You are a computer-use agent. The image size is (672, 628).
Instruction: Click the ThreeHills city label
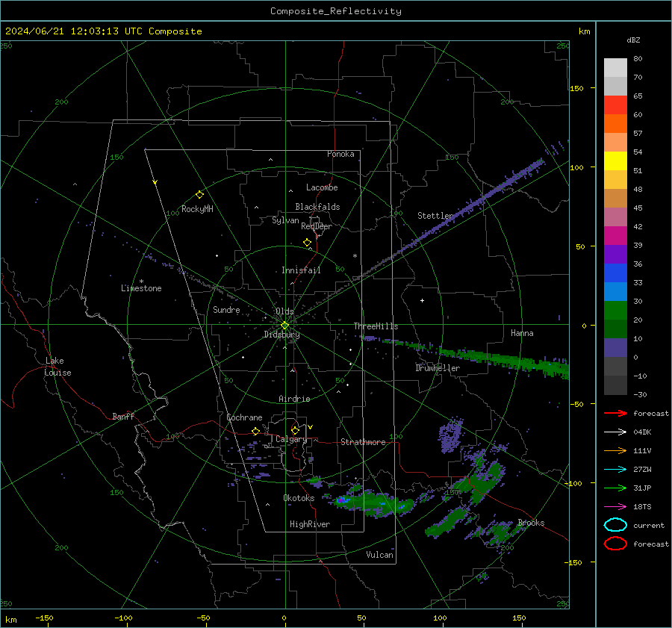pyautogui.click(x=376, y=326)
